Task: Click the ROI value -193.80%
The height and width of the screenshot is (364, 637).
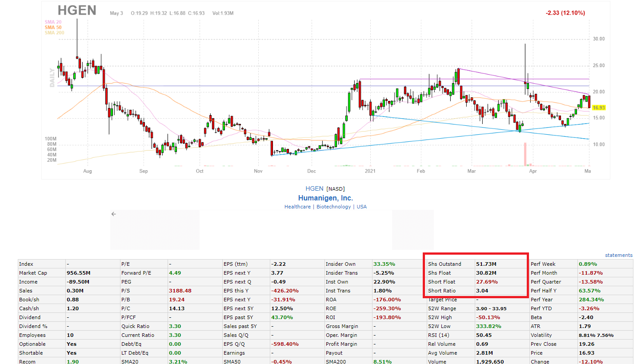Action: [387, 317]
